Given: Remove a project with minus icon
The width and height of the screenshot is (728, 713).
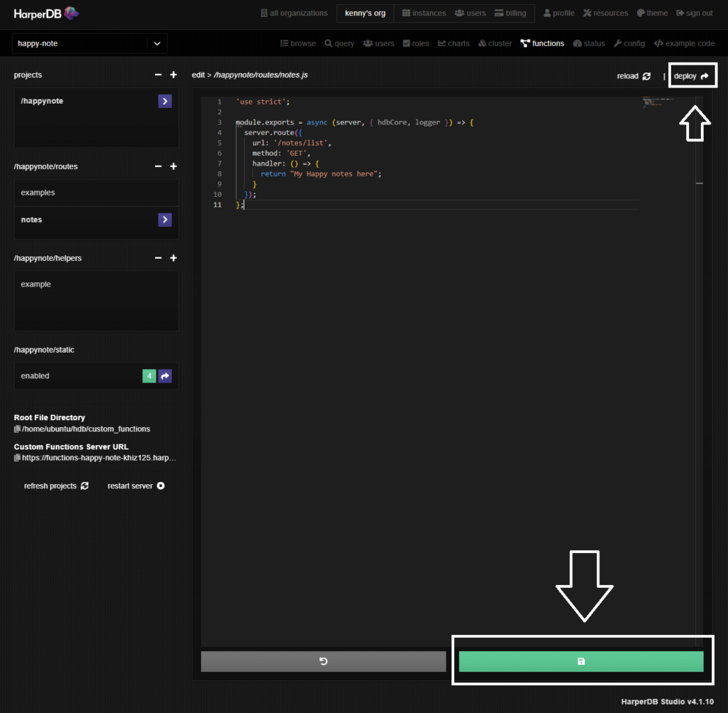Looking at the screenshot, I should click(x=159, y=75).
